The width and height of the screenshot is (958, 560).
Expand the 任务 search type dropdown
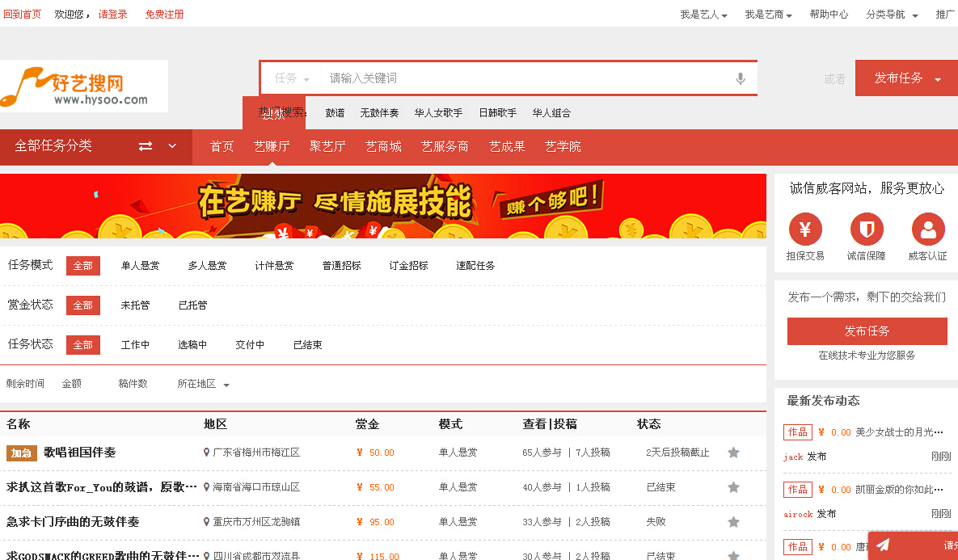(x=292, y=79)
